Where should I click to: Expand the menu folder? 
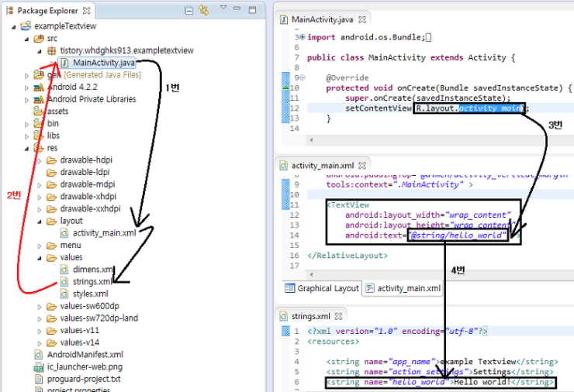[40, 246]
